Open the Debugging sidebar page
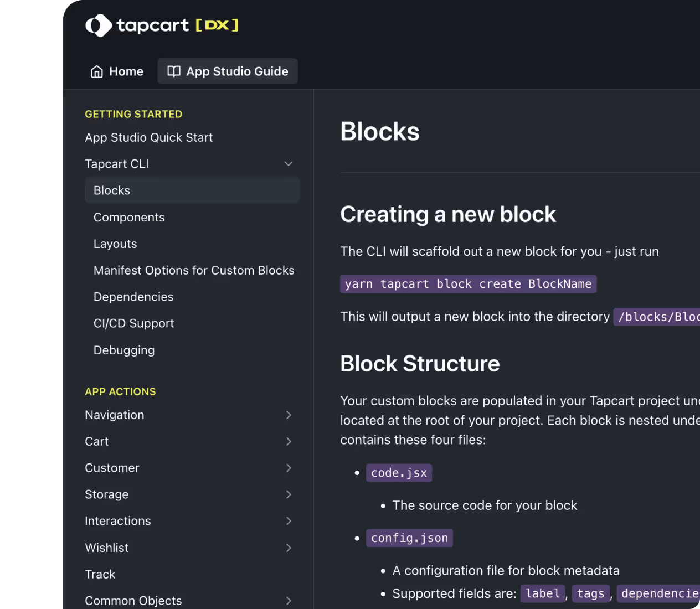The width and height of the screenshot is (700, 609). click(124, 350)
